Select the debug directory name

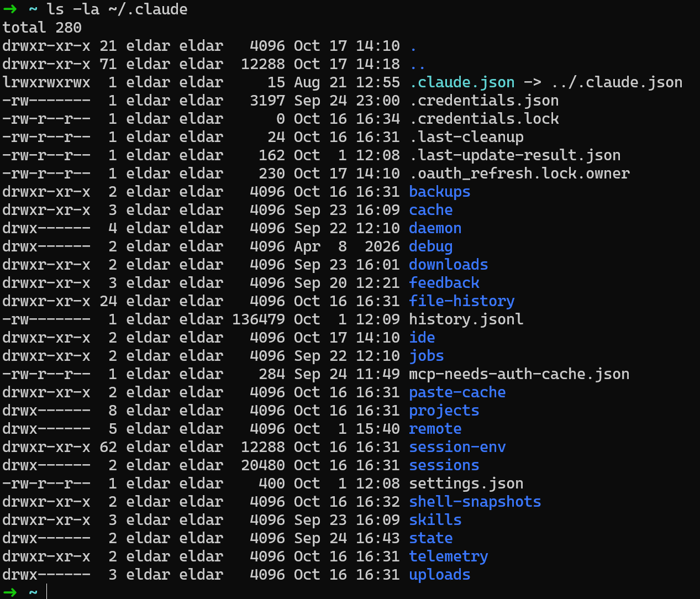431,246
